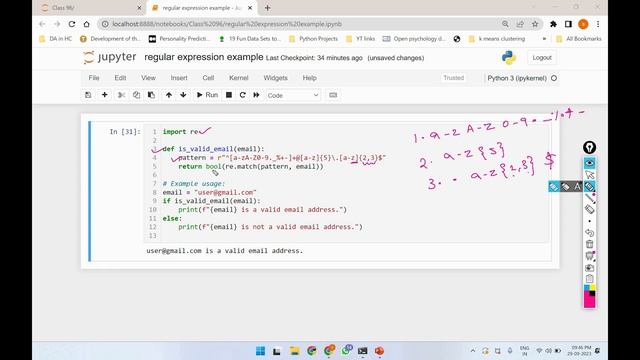The width and height of the screenshot is (640, 360).
Task: Clear all drawings with the trash icon
Action: click(589, 244)
